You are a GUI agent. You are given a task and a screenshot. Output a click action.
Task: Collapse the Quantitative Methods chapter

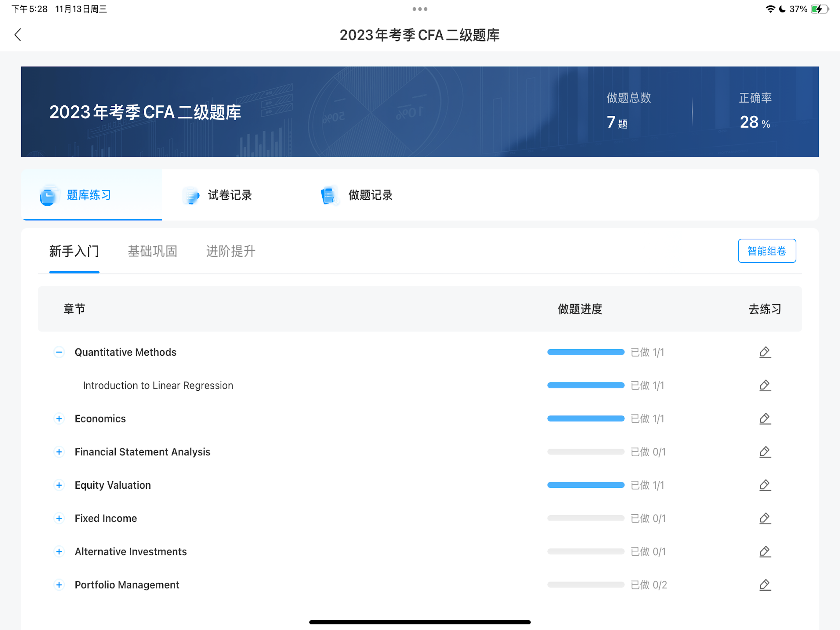59,352
